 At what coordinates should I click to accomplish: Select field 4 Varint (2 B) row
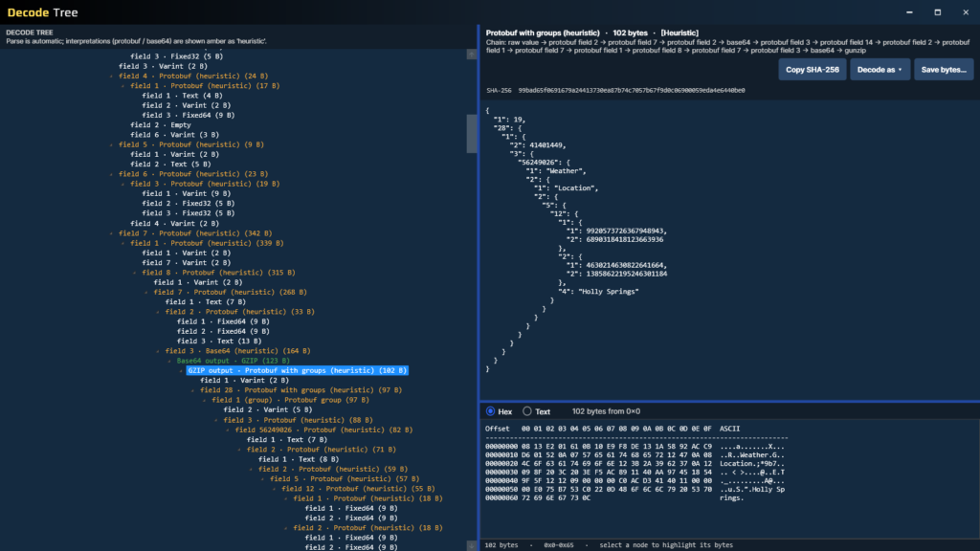174,224
